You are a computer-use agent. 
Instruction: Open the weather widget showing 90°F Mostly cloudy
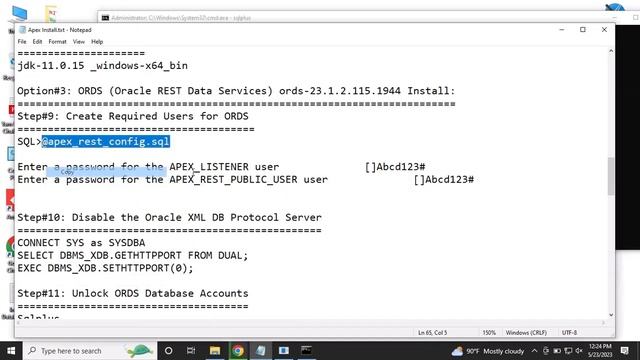coord(487,351)
